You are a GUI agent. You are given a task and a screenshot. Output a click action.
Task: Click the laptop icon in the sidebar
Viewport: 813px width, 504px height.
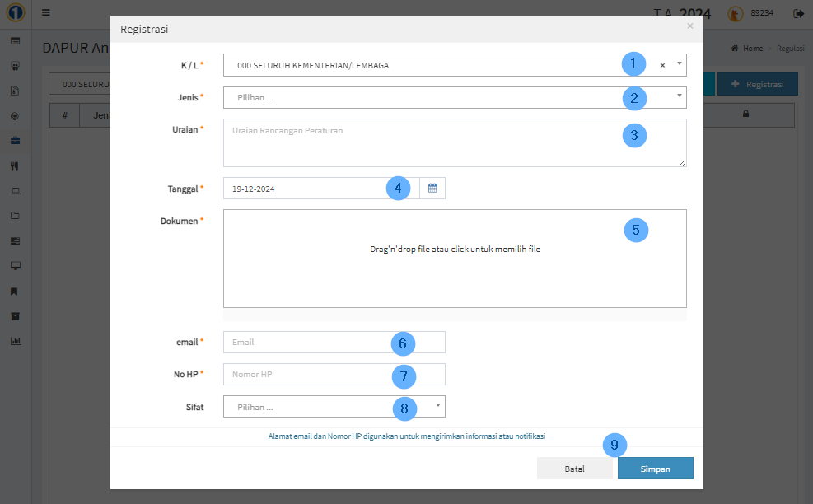[15, 191]
